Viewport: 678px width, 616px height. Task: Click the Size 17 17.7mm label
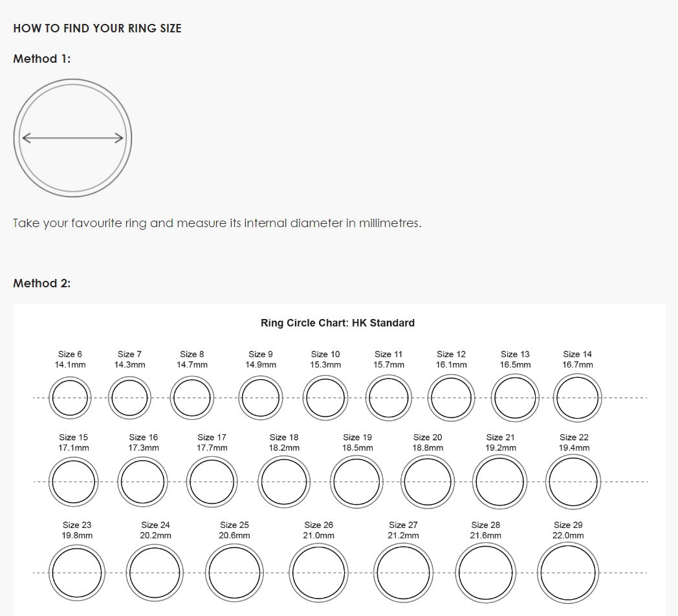(212, 443)
